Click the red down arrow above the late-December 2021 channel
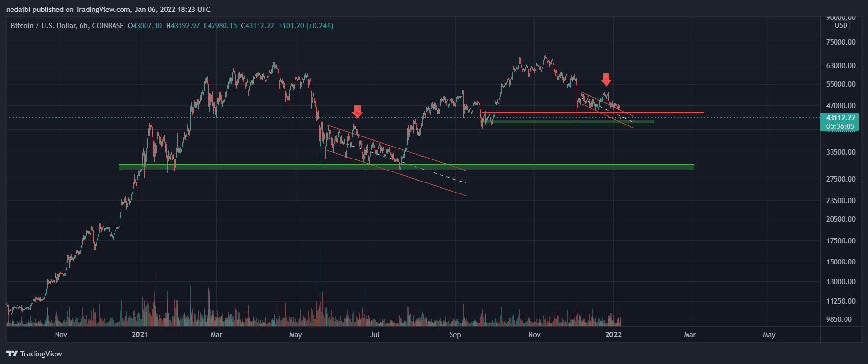The width and height of the screenshot is (868, 364). 607,80
